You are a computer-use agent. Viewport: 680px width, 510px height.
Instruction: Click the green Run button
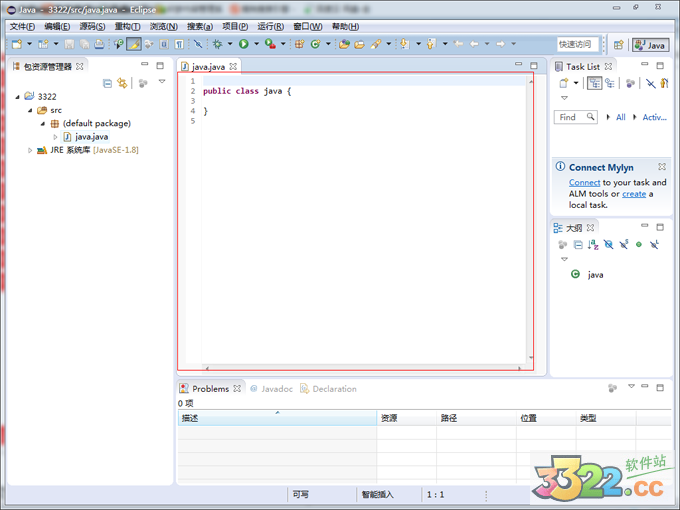244,44
